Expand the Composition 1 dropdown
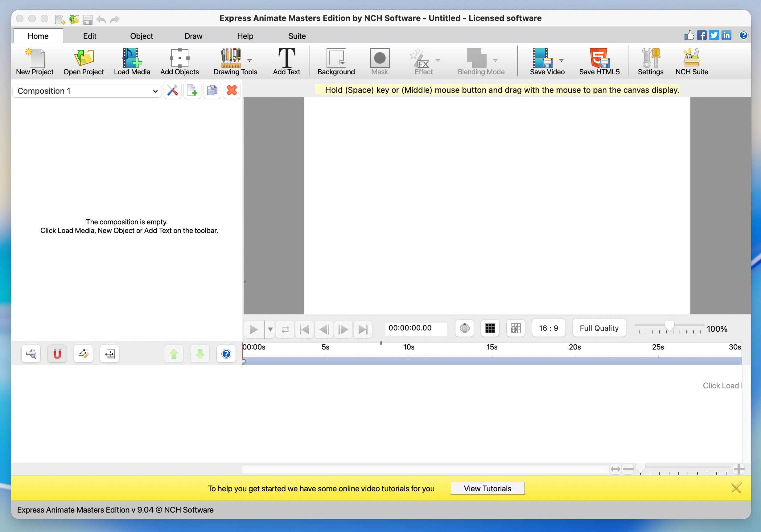The image size is (761, 532). click(87, 91)
